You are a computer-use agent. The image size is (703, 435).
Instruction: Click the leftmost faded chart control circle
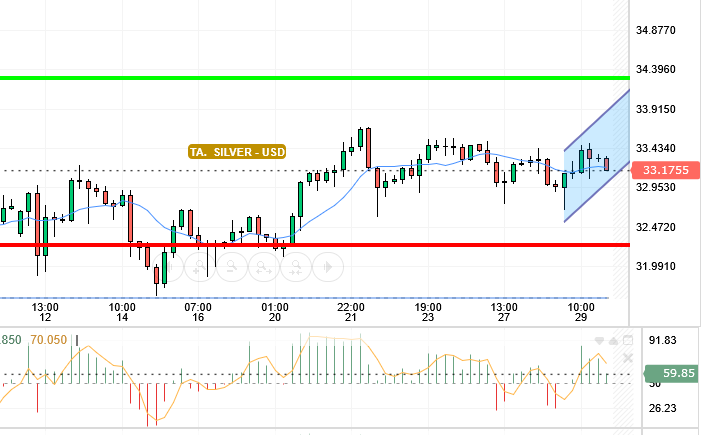click(168, 267)
